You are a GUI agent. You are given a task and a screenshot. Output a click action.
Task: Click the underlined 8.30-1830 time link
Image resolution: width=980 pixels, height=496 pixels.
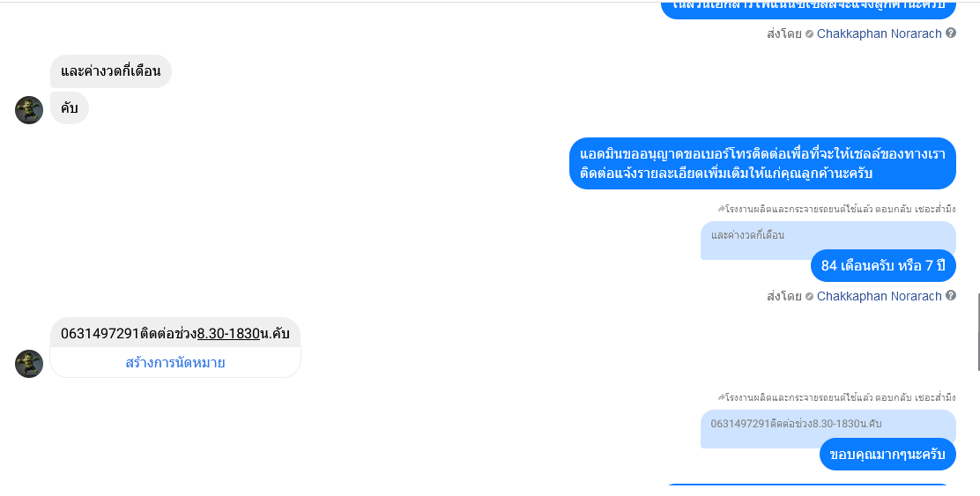click(x=228, y=334)
